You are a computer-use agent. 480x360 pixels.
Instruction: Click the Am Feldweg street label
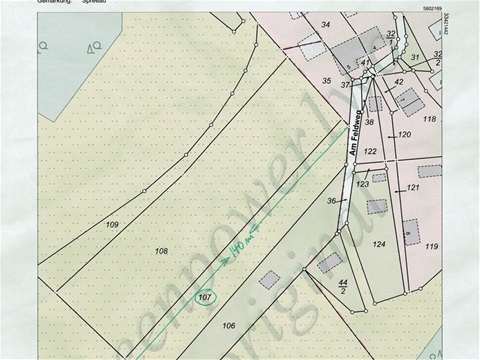point(356,133)
